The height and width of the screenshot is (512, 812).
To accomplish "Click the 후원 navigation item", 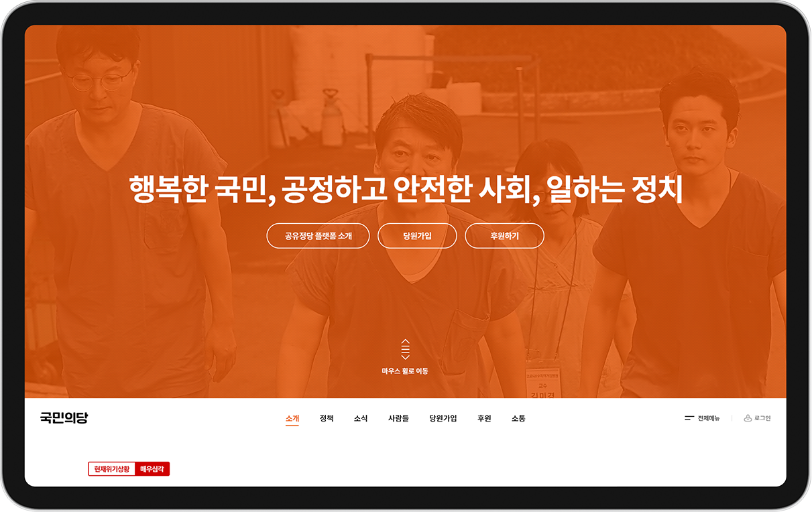I will (484, 418).
